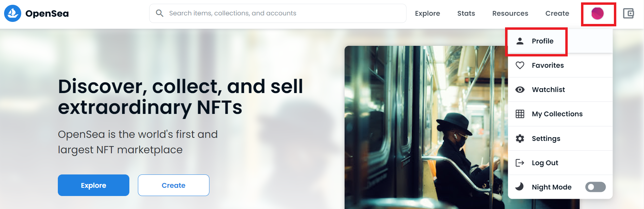
Task: Click the heart icon beside Favorites
Action: [520, 65]
